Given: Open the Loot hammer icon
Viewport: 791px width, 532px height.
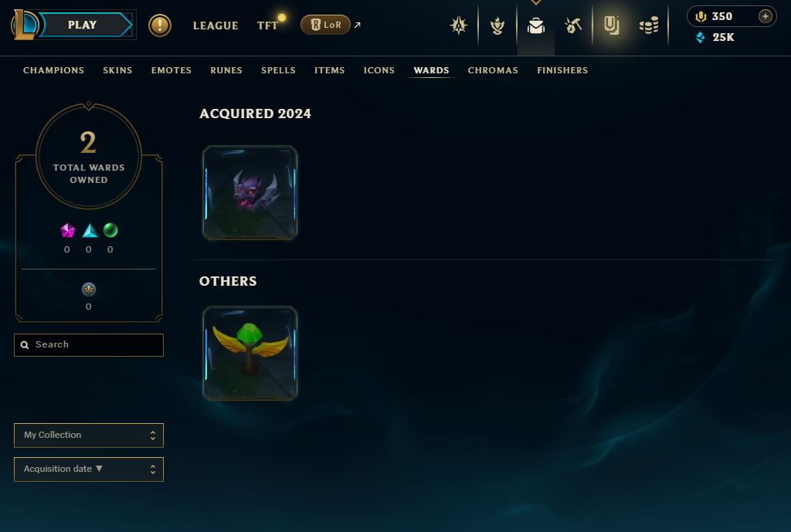Looking at the screenshot, I should pos(573,25).
